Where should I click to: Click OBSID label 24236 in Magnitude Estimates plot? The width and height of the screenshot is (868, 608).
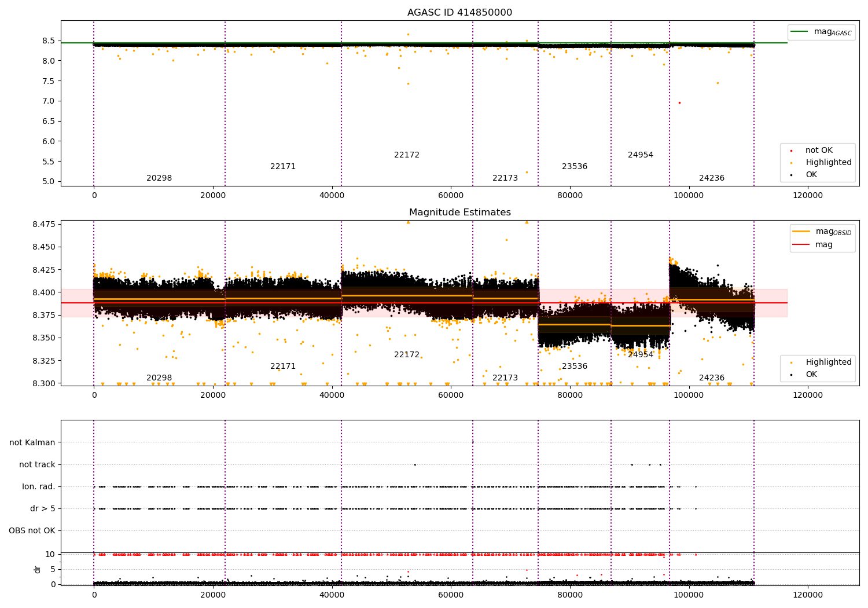712,378
